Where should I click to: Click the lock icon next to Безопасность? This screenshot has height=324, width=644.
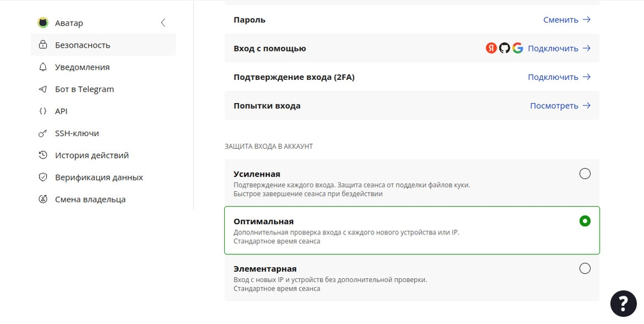coord(43,45)
